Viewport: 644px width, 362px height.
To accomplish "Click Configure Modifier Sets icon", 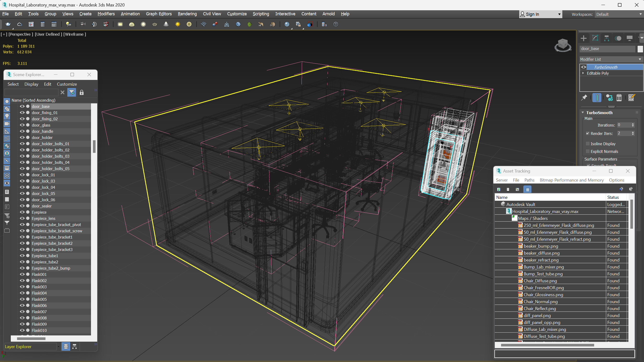I will pyautogui.click(x=631, y=98).
